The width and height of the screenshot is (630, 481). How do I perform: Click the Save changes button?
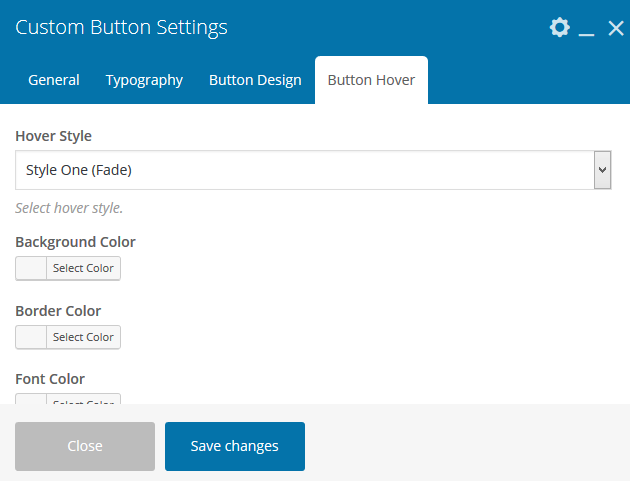(235, 446)
